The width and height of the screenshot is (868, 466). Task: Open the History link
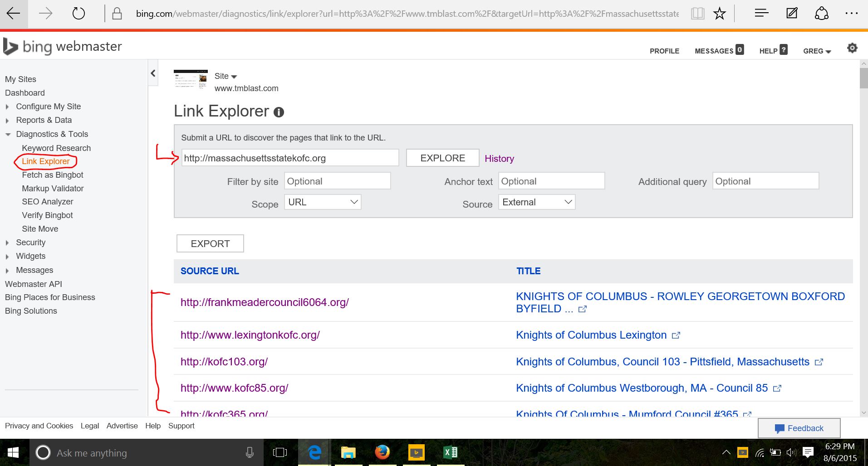point(499,159)
